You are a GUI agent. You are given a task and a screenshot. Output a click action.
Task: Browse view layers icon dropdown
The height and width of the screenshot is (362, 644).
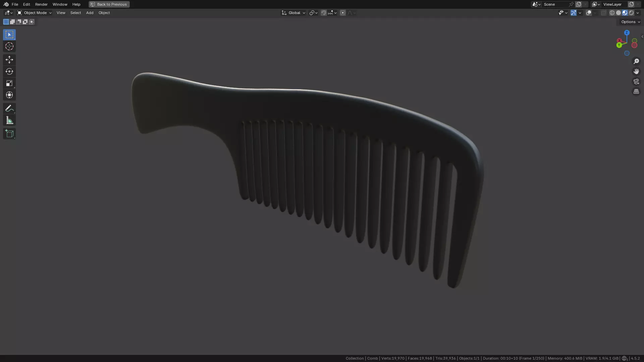[x=596, y=4]
